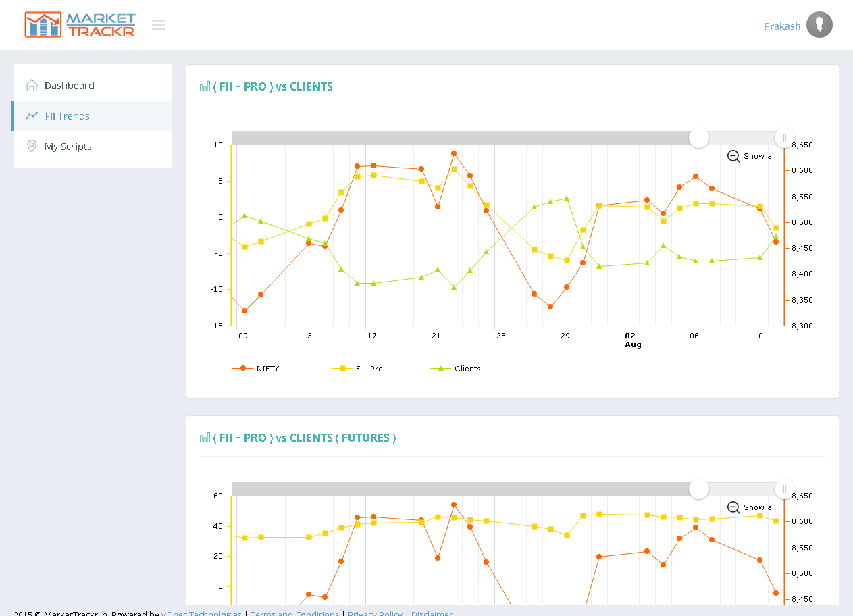Open the Terms and Conditions link
The height and width of the screenshot is (616, 853).
point(294,613)
